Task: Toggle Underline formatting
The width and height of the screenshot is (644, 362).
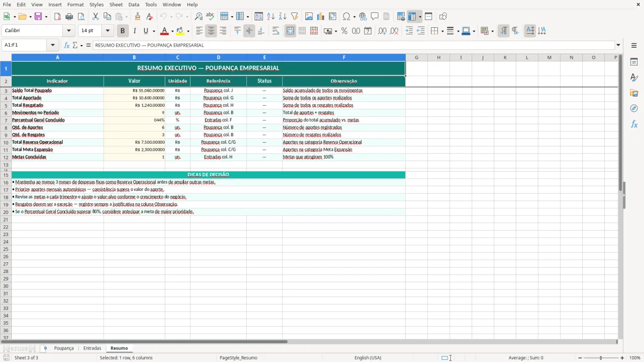Action: (x=145, y=31)
